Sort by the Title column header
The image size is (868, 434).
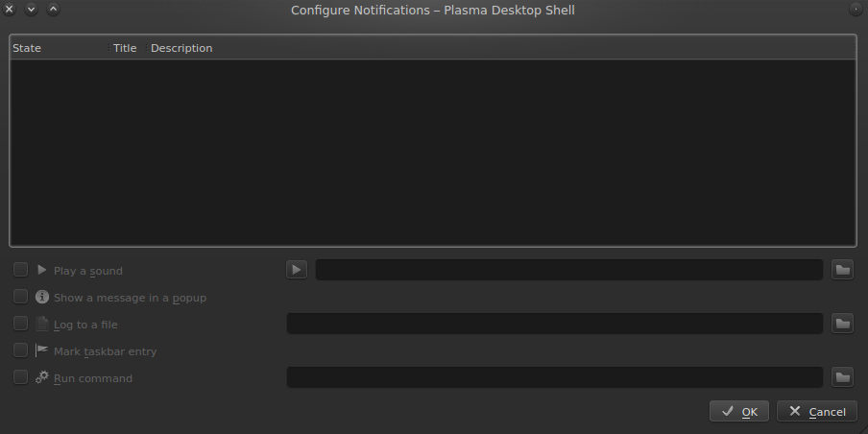click(128, 48)
